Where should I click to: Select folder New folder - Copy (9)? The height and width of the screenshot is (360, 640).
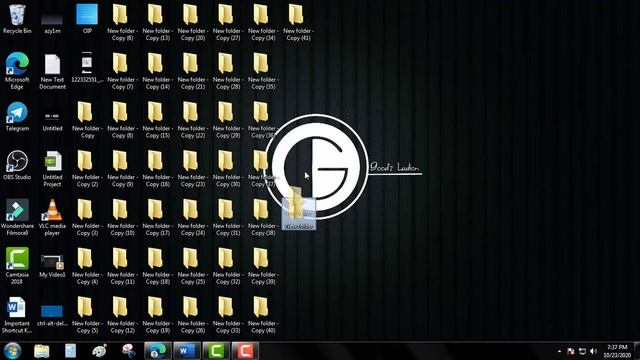tap(122, 169)
